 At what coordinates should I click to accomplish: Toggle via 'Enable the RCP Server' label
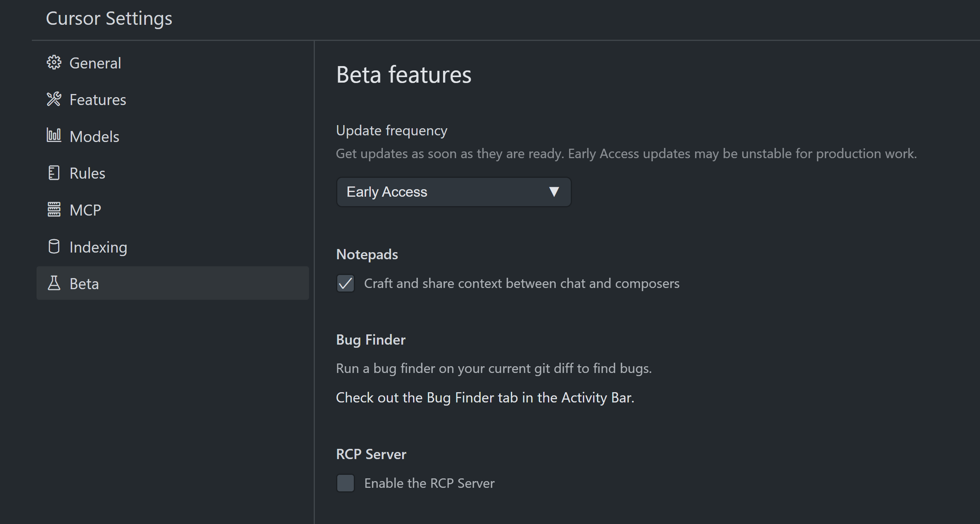point(429,483)
